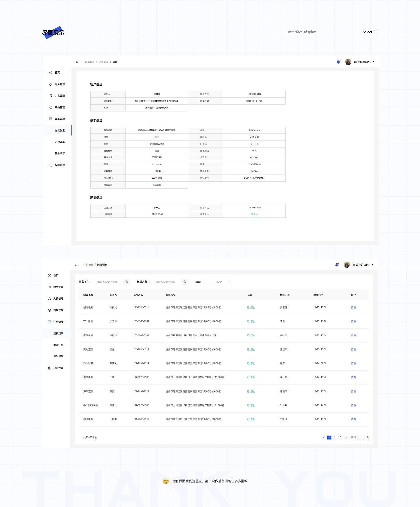Open 权限管理 in delivery list screen sidebar

click(56, 368)
